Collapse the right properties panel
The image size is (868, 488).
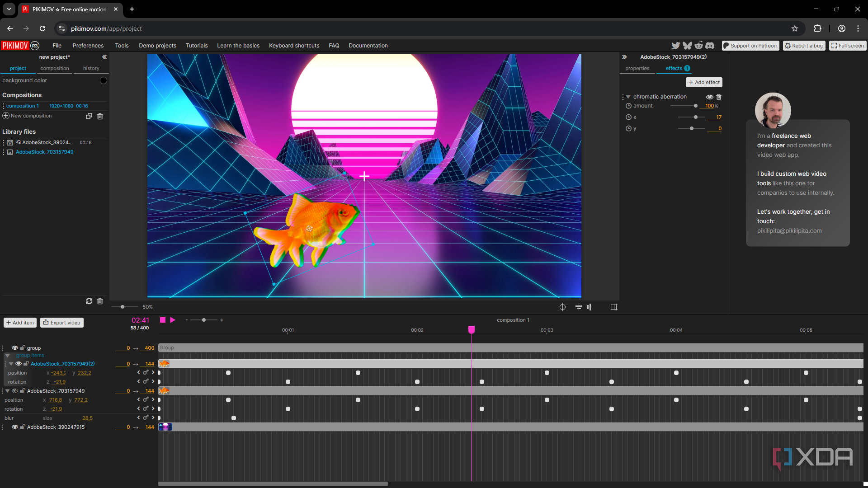(624, 57)
